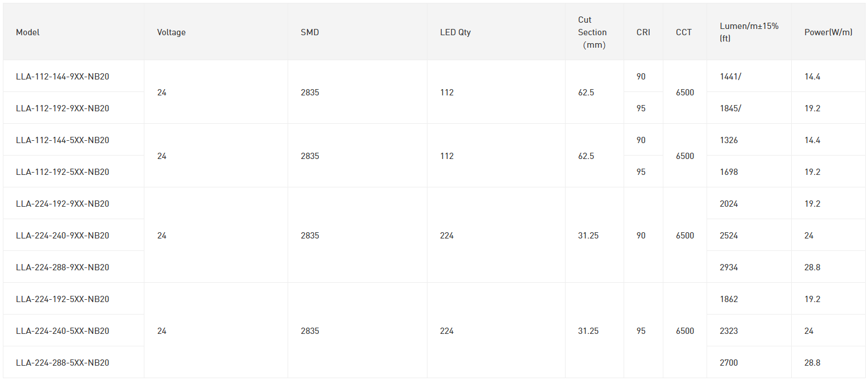Viewport: 868px width, 381px height.
Task: Click the Model column header
Action: [73, 32]
